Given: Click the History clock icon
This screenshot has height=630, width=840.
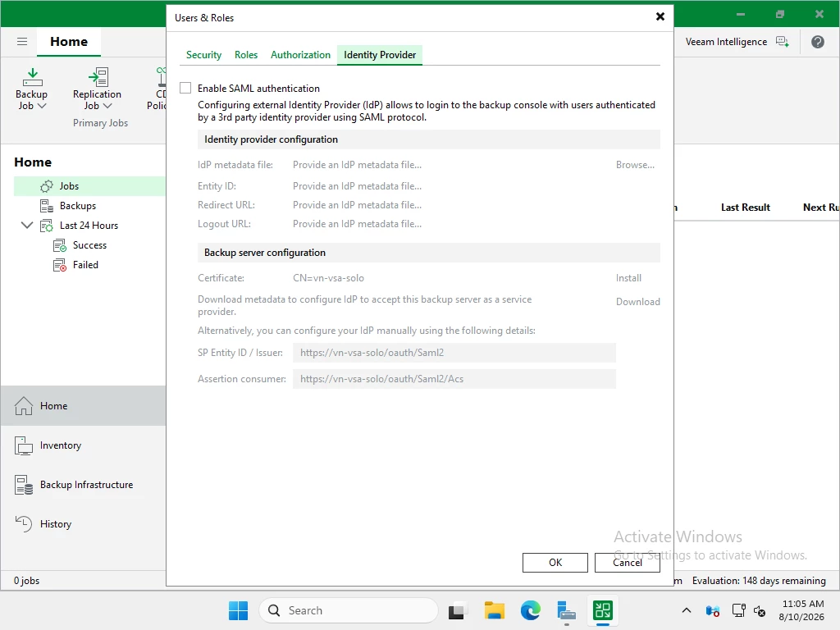Looking at the screenshot, I should pos(24,523).
